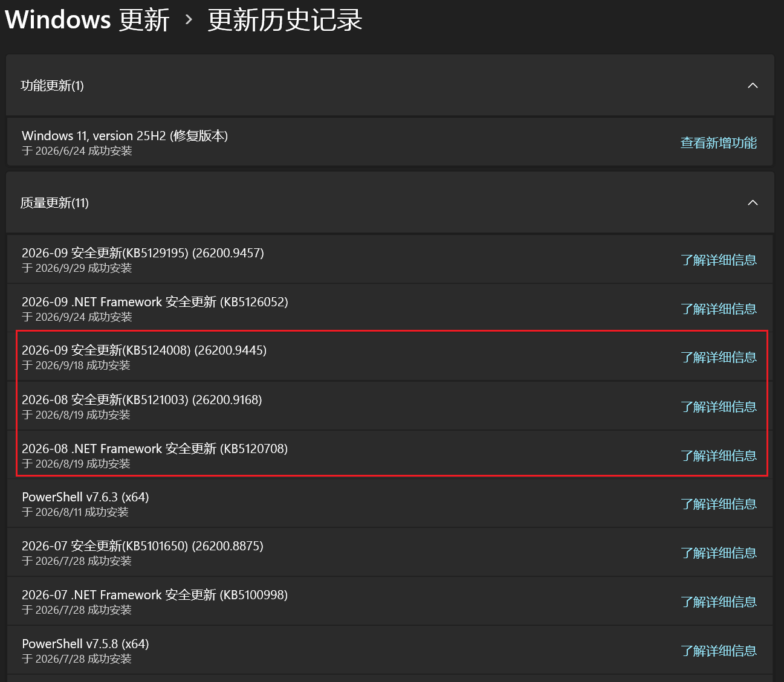Screen dimensions: 784x682
Task: Open 了解详细信息 for KB5101650 update
Action: 719,553
